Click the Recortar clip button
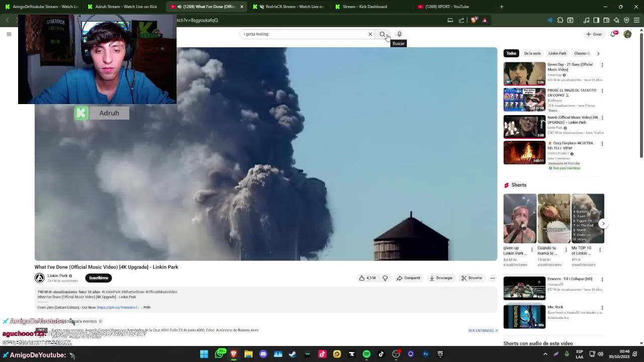Screen dimensions: 644x362 (472, 278)
